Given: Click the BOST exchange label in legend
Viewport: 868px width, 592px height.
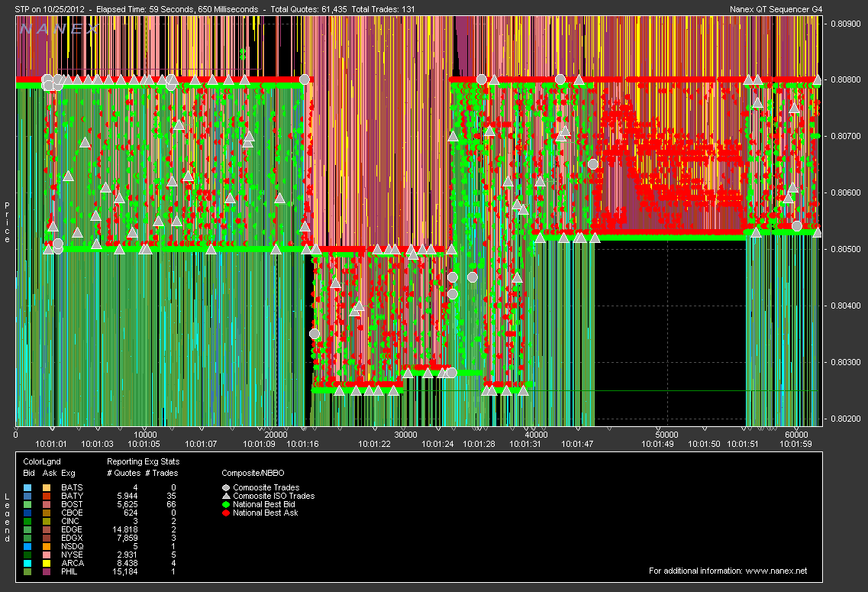Looking at the screenshot, I should (x=72, y=504).
